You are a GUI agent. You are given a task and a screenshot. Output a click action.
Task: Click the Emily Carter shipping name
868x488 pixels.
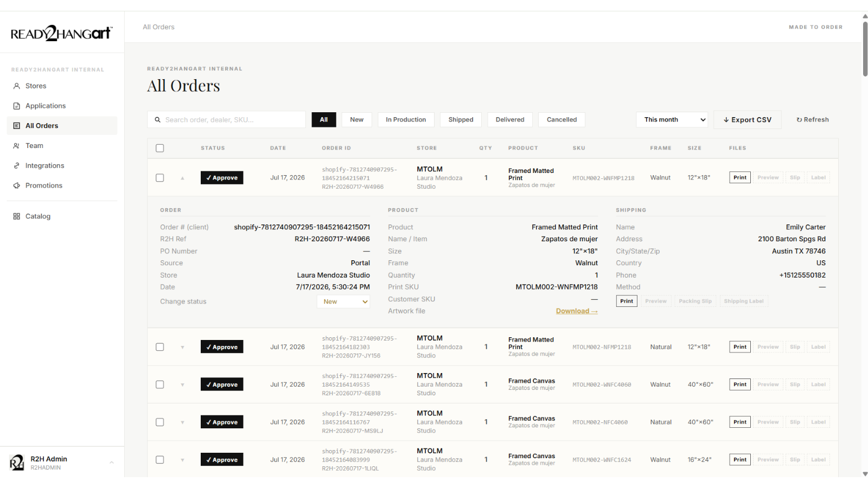[x=806, y=227]
